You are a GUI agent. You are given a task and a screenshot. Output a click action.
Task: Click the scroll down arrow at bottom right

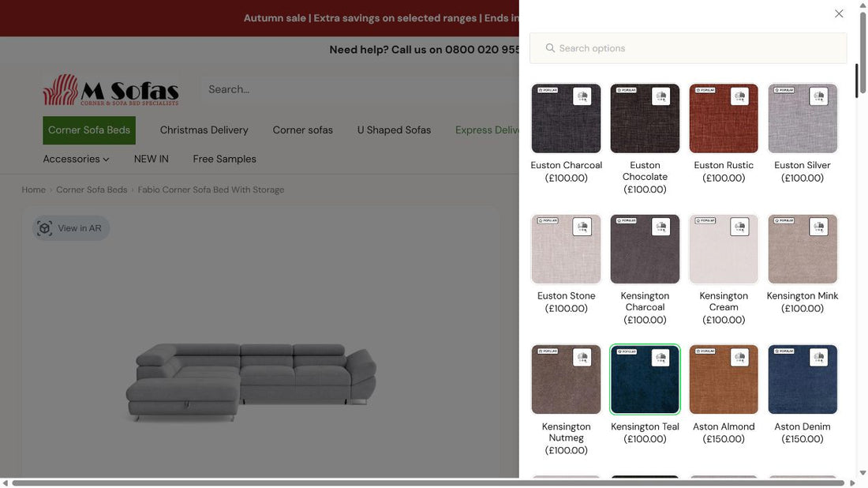(x=862, y=473)
